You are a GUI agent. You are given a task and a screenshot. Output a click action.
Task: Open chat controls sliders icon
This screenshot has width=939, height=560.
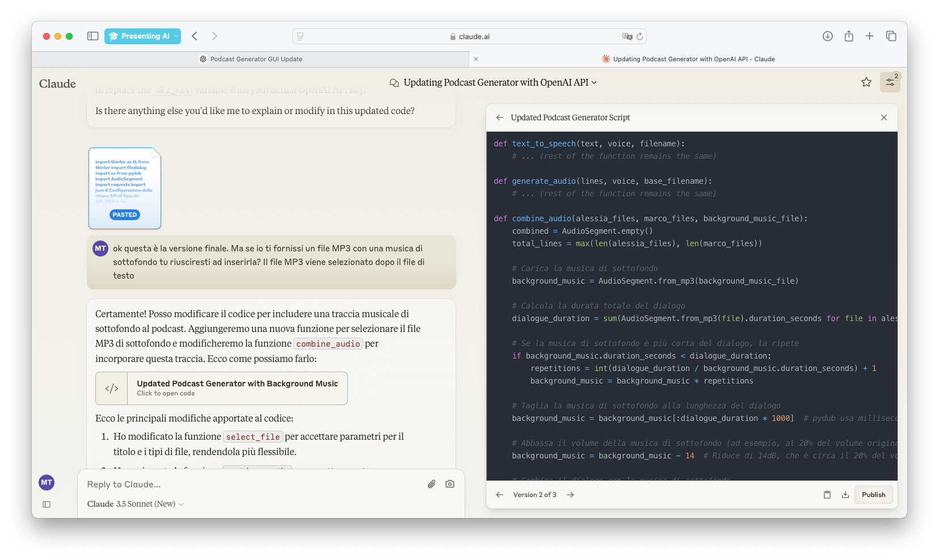890,82
